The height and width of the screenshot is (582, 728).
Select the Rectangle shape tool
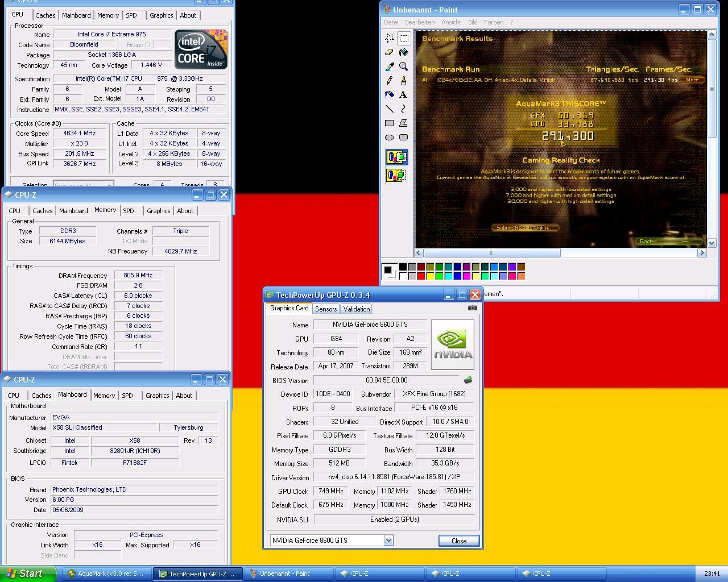point(390,123)
